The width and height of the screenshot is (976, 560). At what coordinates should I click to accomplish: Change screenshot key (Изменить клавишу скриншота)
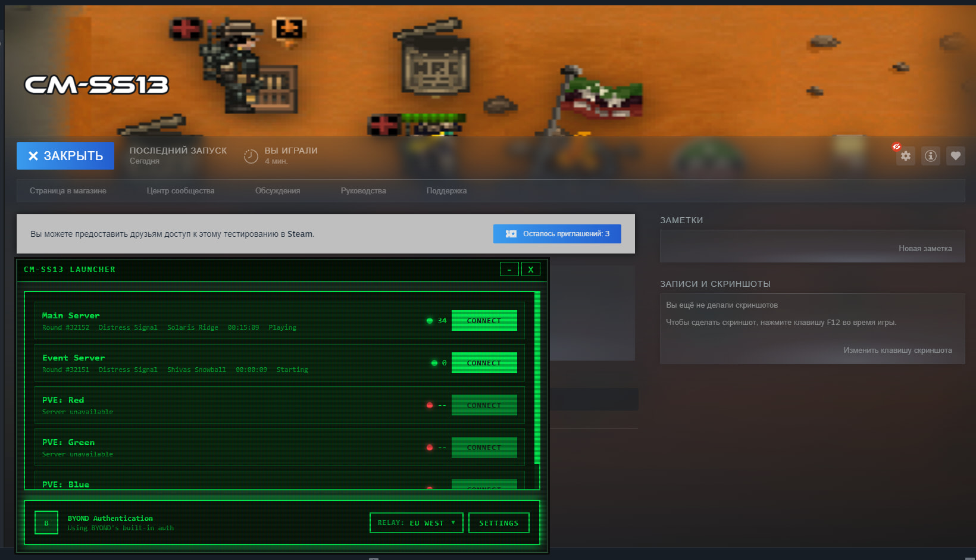(897, 351)
